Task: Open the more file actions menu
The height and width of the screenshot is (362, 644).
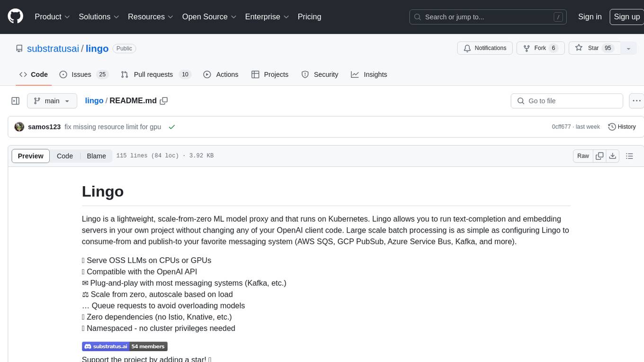Action: click(x=636, y=101)
